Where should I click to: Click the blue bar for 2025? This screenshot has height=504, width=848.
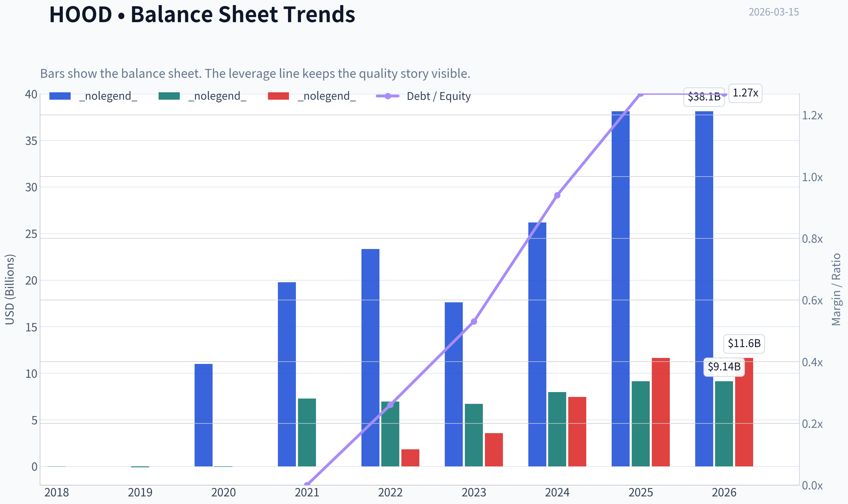(x=621, y=289)
